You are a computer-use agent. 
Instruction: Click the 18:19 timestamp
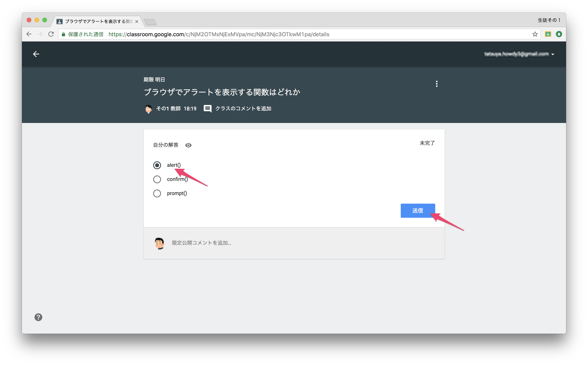pos(190,109)
